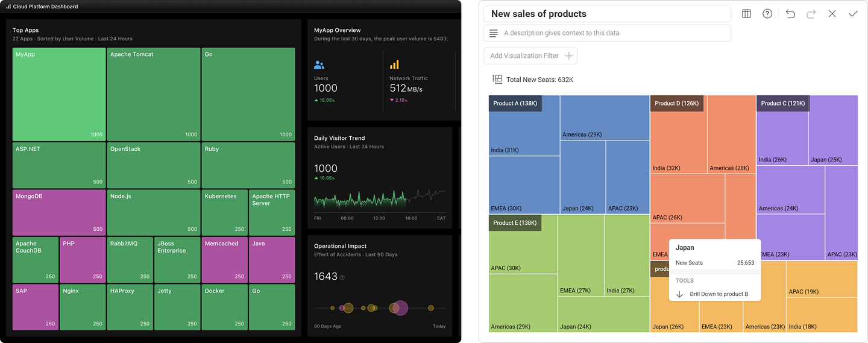This screenshot has width=868, height=343.
Task: Click the Product C (121K) header label
Action: (x=782, y=103)
